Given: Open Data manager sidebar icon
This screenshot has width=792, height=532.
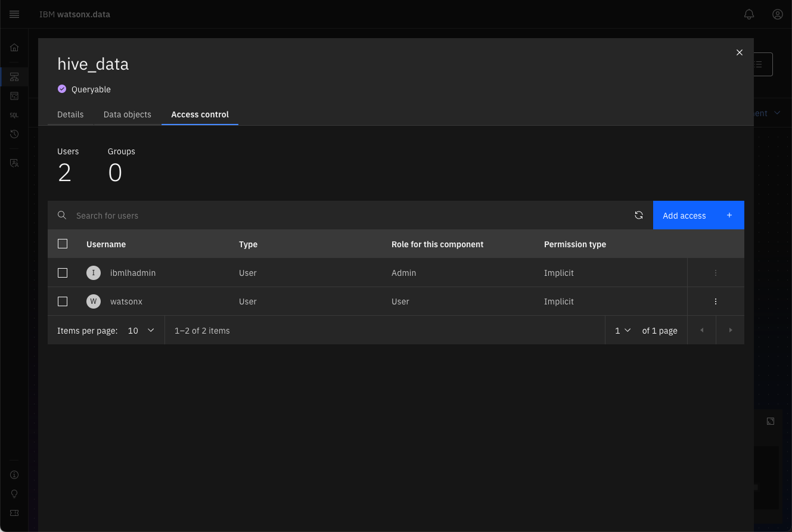Looking at the screenshot, I should (14, 96).
